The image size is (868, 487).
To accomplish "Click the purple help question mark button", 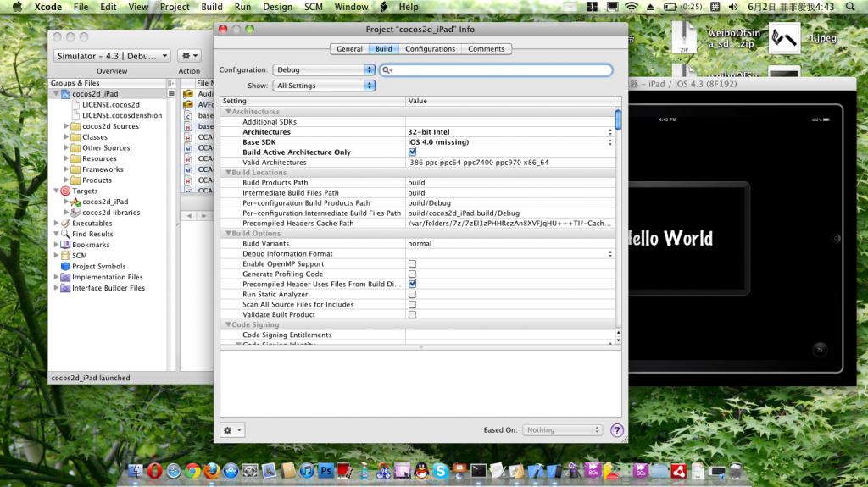I will 617,430.
